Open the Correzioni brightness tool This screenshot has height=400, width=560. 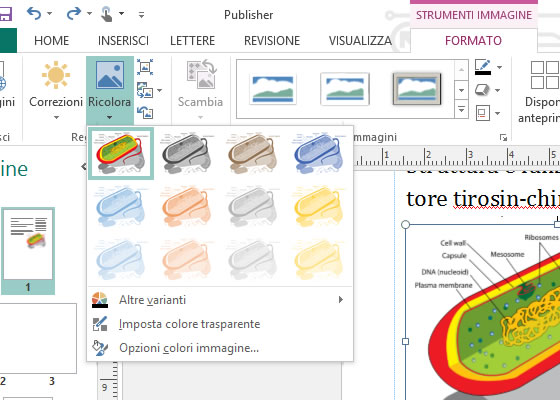tap(56, 89)
